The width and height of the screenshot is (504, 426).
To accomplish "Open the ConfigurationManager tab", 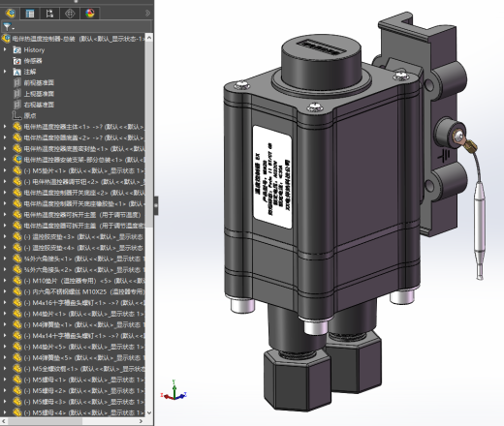I will pos(49,14).
